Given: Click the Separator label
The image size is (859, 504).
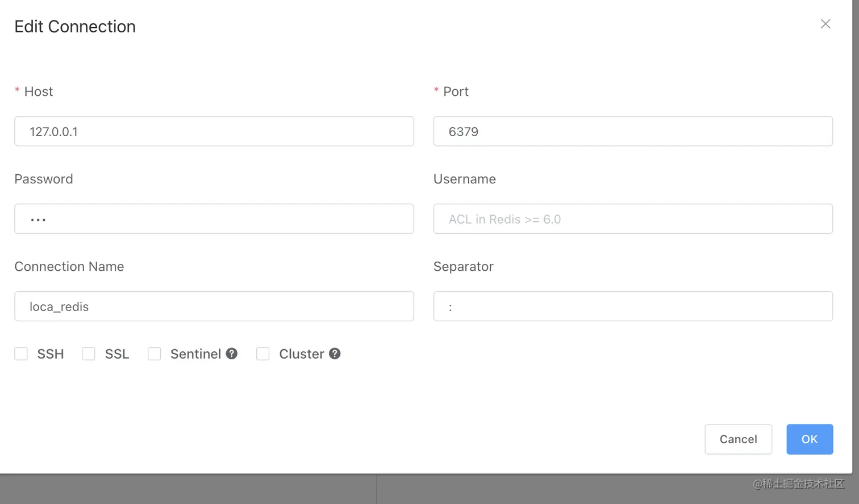Looking at the screenshot, I should pos(464,266).
